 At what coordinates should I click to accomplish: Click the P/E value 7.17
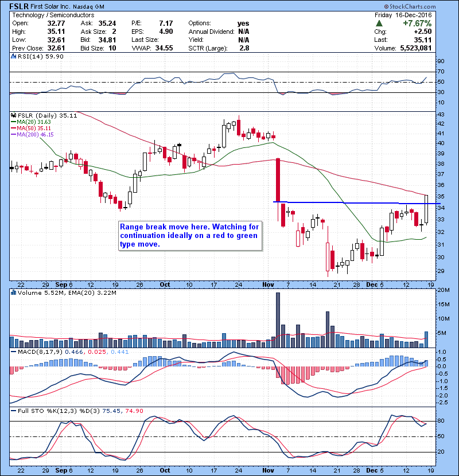coord(166,24)
